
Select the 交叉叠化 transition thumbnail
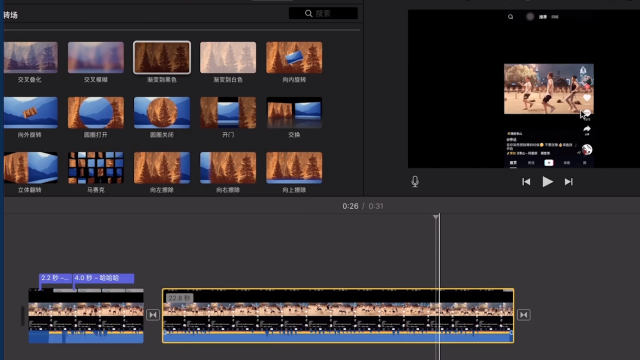pos(31,58)
